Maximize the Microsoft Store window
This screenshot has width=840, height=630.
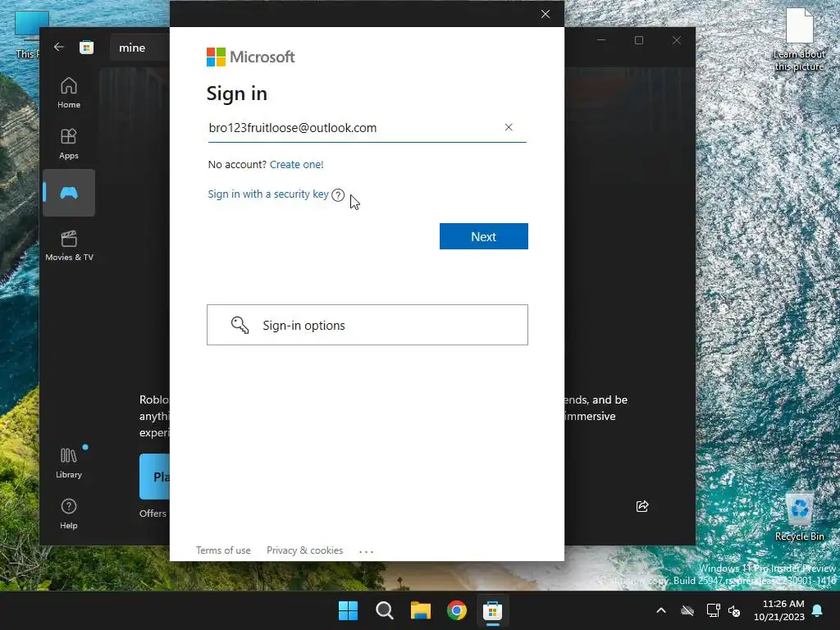pyautogui.click(x=638, y=40)
